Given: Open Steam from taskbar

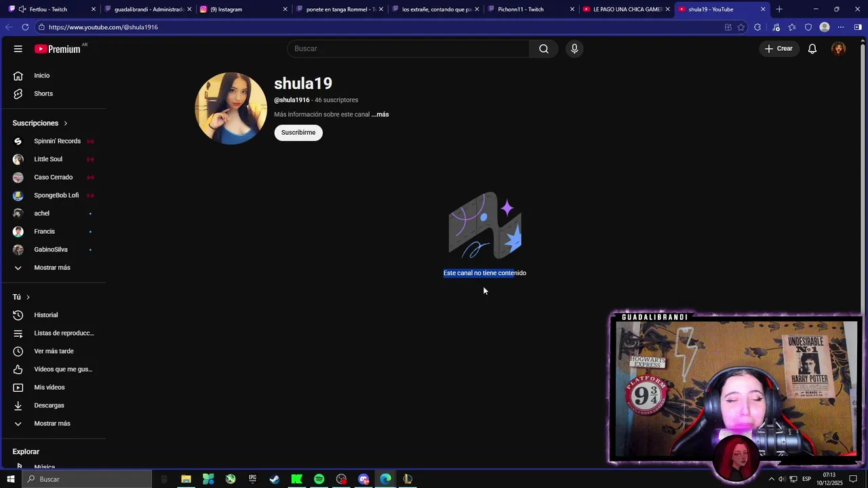Looking at the screenshot, I should 275,479.
